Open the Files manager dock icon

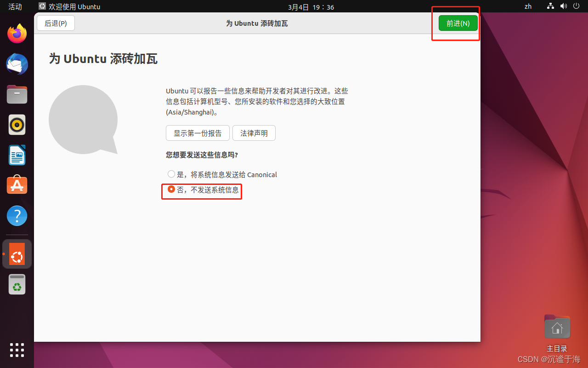[x=17, y=94]
